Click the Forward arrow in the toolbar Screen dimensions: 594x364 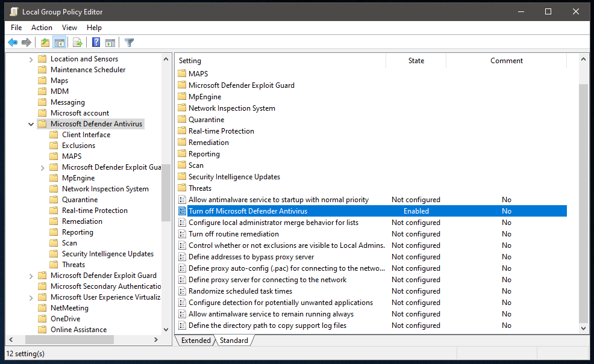point(26,42)
